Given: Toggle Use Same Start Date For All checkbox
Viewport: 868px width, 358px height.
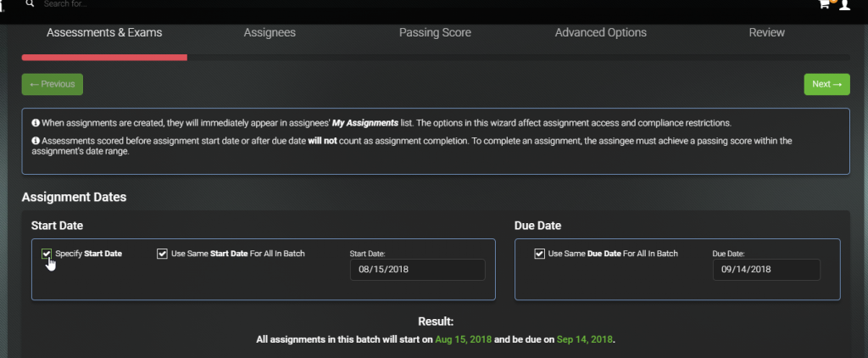Looking at the screenshot, I should [162, 254].
